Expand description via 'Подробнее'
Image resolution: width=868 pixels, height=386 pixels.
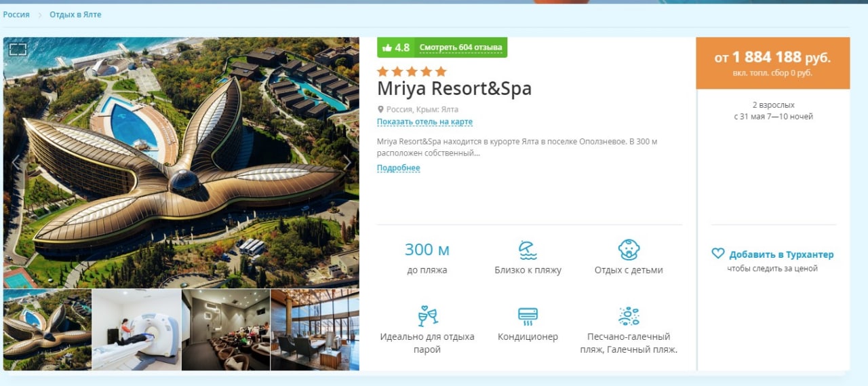coord(399,168)
